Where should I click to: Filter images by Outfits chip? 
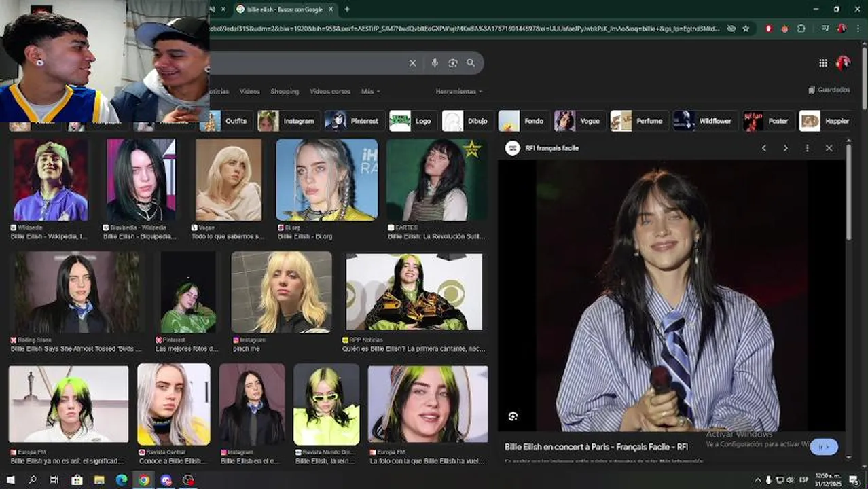click(228, 121)
